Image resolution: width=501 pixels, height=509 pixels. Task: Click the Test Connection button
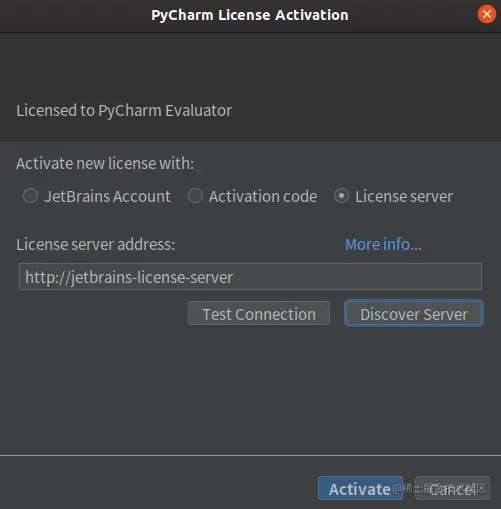(x=259, y=313)
